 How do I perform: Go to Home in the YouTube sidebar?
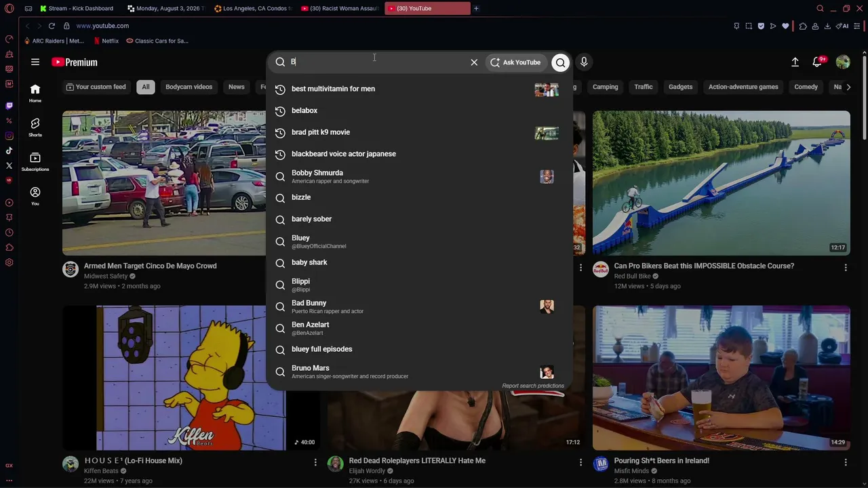point(35,93)
